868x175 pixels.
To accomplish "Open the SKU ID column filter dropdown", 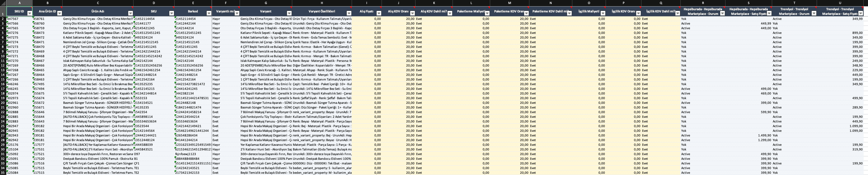I will (29, 13).
